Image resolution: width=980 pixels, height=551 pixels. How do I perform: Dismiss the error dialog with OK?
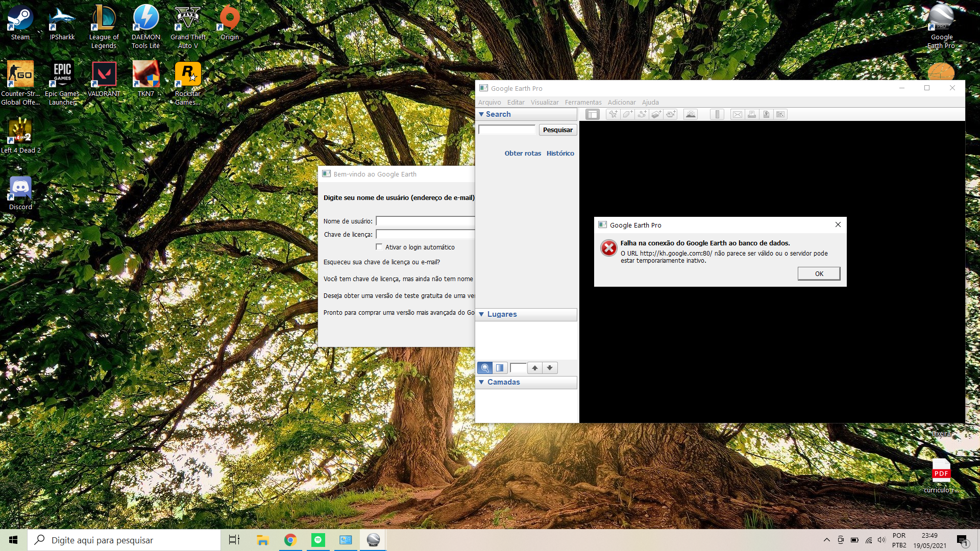(819, 274)
